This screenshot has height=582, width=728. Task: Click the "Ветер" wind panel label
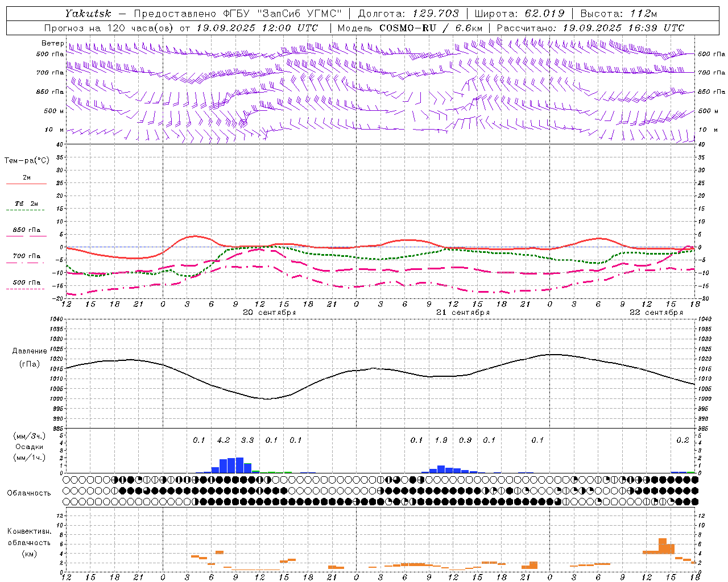pos(53,43)
